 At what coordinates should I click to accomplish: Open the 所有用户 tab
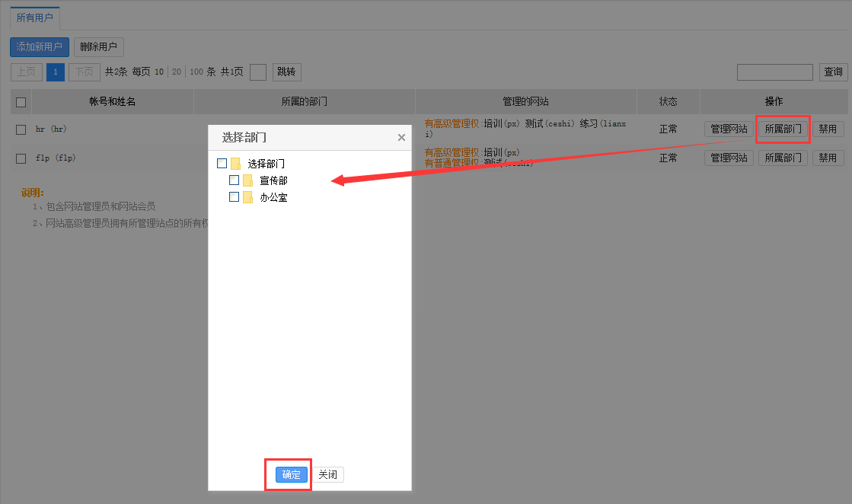click(x=35, y=18)
